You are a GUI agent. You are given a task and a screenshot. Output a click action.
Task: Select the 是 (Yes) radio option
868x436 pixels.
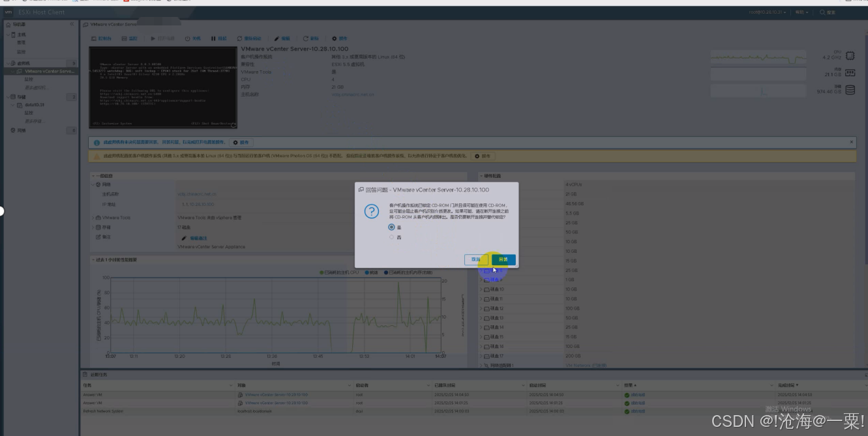coord(391,227)
